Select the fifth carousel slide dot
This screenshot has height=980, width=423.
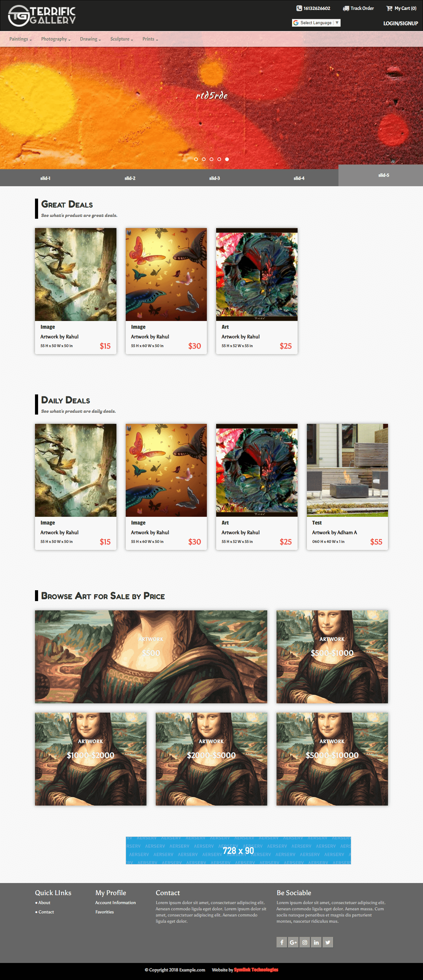click(x=227, y=159)
